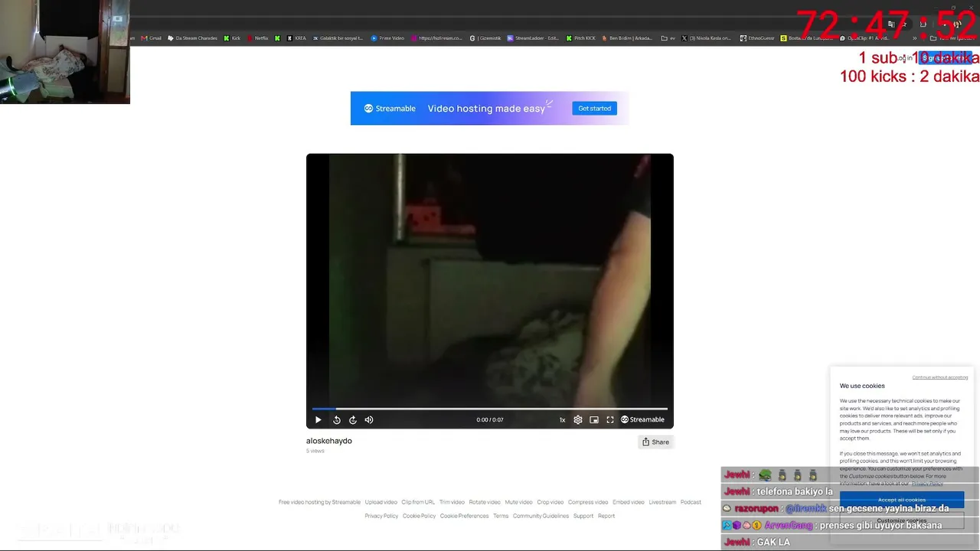Click the Customize cookies button
Screen dimensions: 980x551
pyautogui.click(x=902, y=521)
